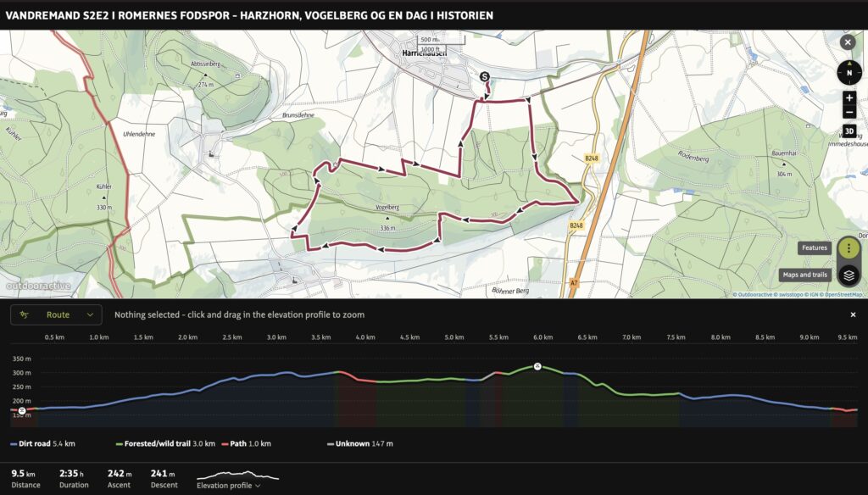Toggle the 3D map view
This screenshot has width=868, height=495.
pyautogui.click(x=849, y=131)
